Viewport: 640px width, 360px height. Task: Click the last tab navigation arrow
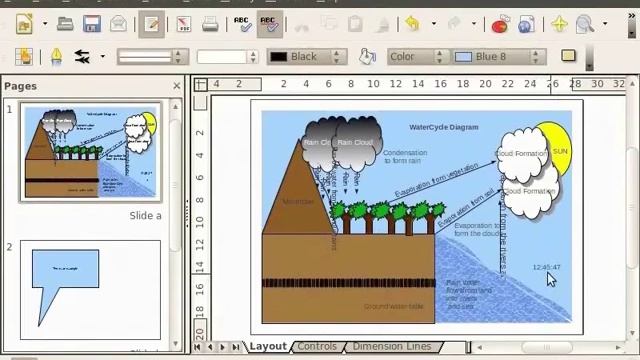pyautogui.click(x=236, y=347)
